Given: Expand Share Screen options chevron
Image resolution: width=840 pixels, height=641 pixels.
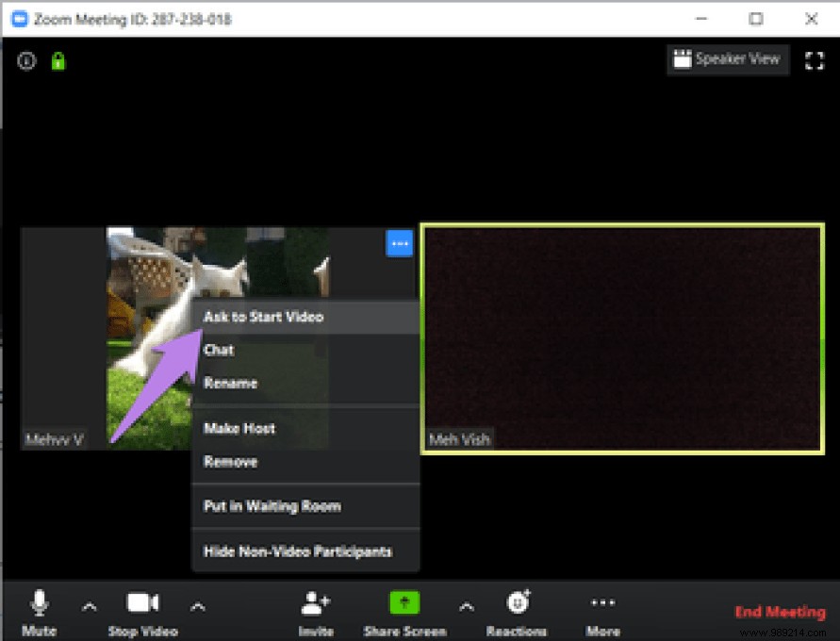Looking at the screenshot, I should pyautogui.click(x=466, y=607).
